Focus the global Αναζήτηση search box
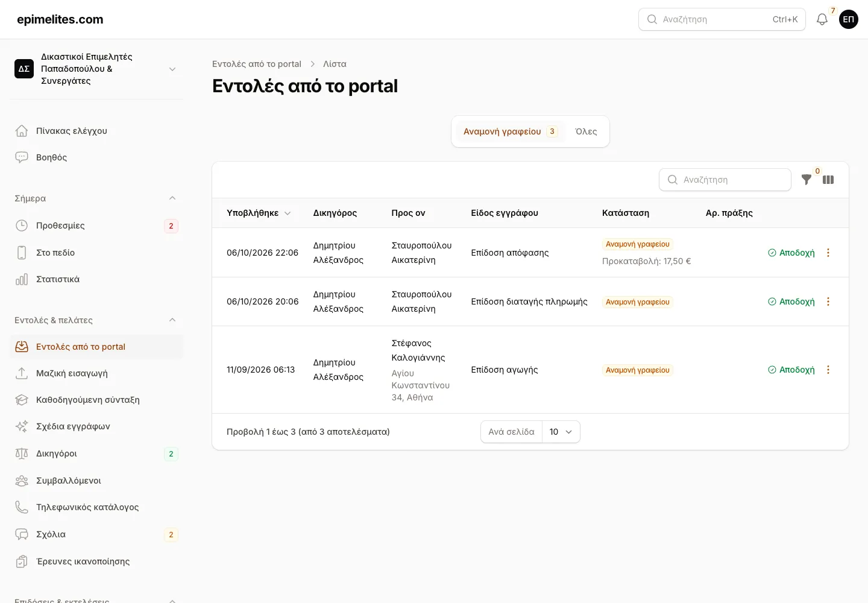This screenshot has height=603, width=868. coord(722,19)
